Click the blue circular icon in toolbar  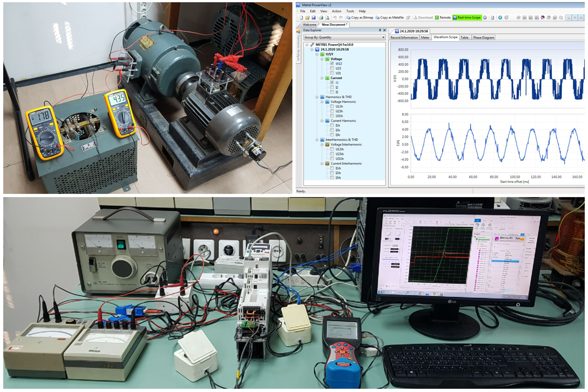pos(500,18)
